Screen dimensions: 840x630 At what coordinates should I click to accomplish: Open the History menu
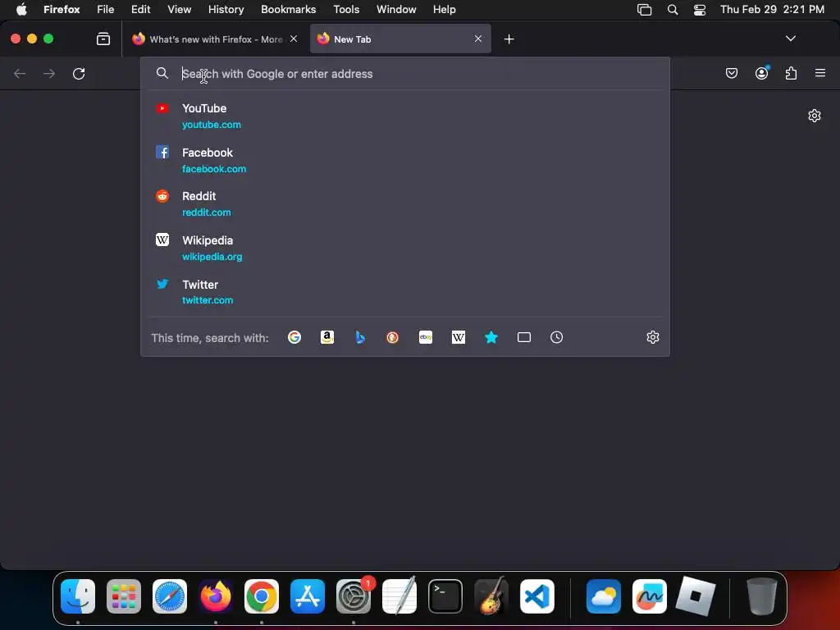tap(226, 9)
